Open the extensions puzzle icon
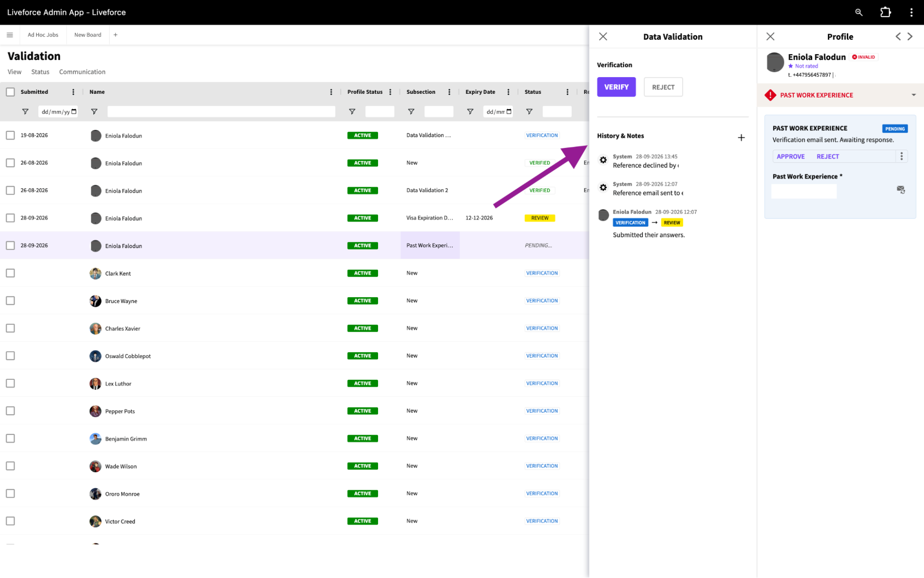 point(885,12)
